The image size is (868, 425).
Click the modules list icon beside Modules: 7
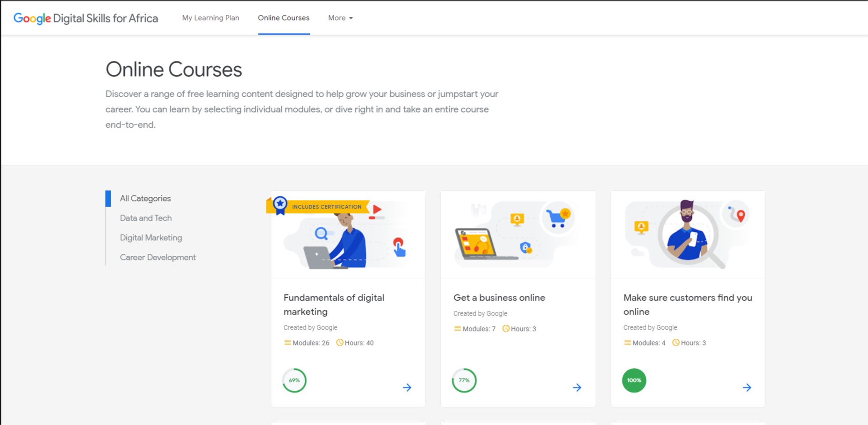click(x=458, y=329)
